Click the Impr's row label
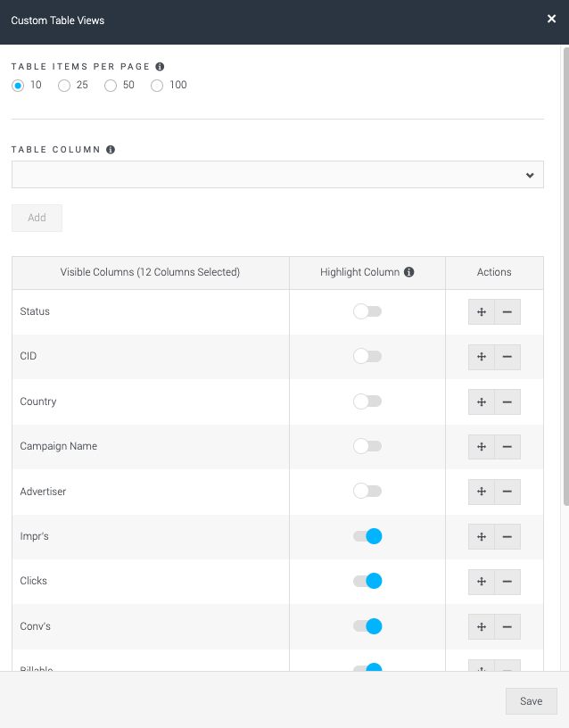Image resolution: width=569 pixels, height=728 pixels. point(35,536)
